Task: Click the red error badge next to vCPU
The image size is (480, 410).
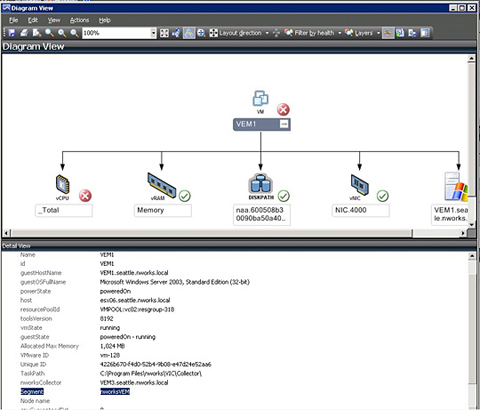Action: click(x=85, y=196)
